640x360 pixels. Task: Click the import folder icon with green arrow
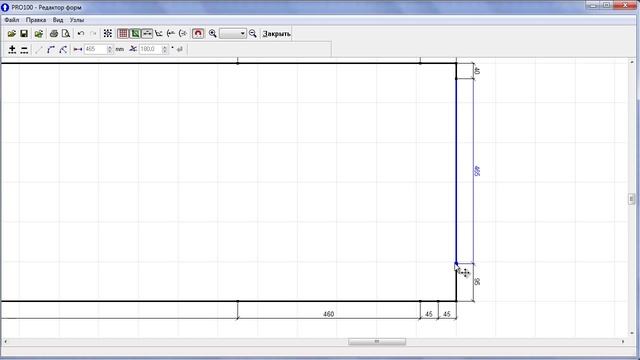[x=39, y=33]
